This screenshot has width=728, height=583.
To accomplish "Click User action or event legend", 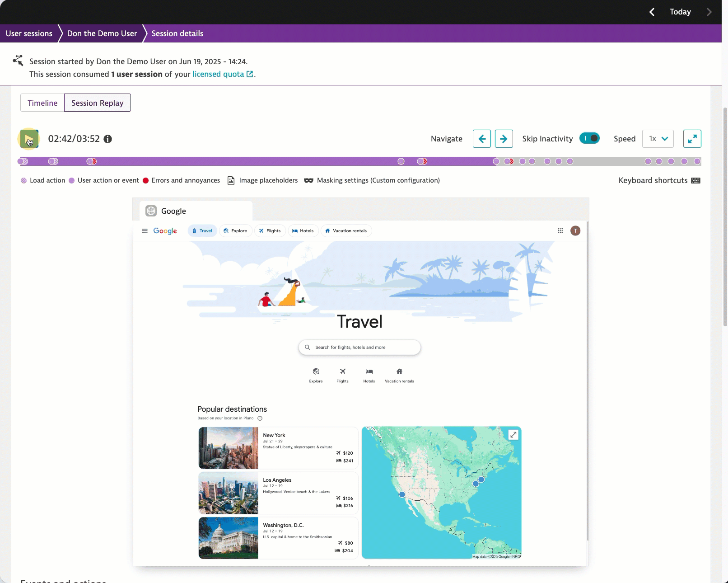I will pos(104,180).
